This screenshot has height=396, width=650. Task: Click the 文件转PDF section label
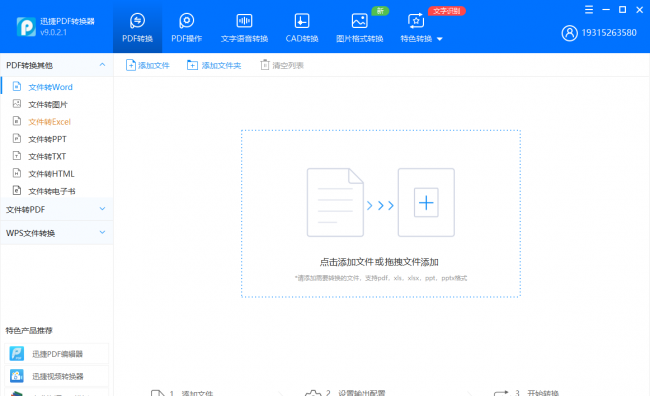pyautogui.click(x=25, y=210)
